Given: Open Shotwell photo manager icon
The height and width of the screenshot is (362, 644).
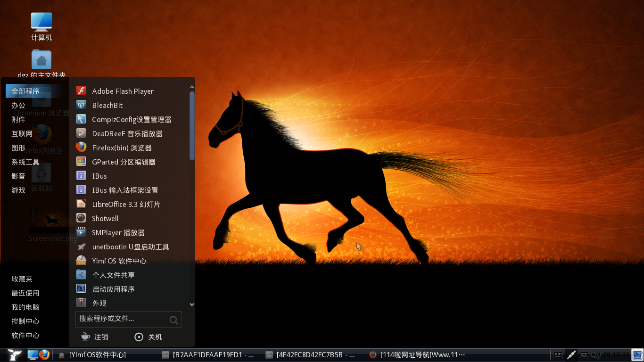Looking at the screenshot, I should click(x=81, y=218).
